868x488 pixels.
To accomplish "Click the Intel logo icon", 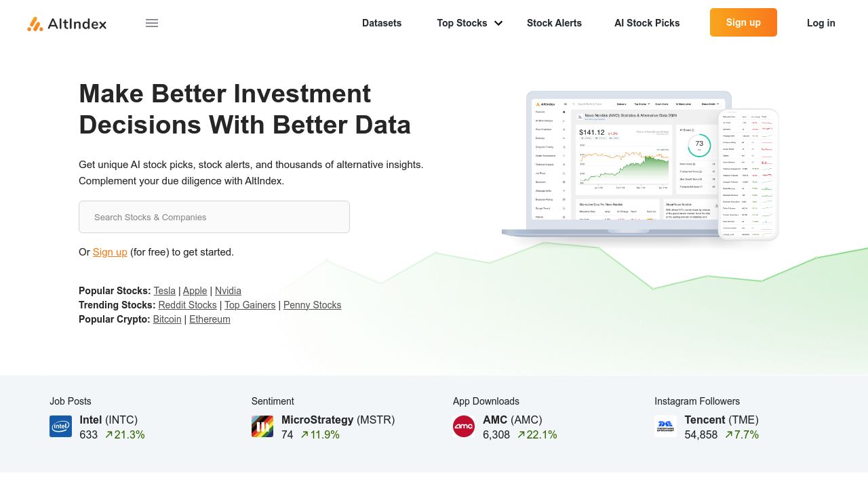I will (60, 426).
